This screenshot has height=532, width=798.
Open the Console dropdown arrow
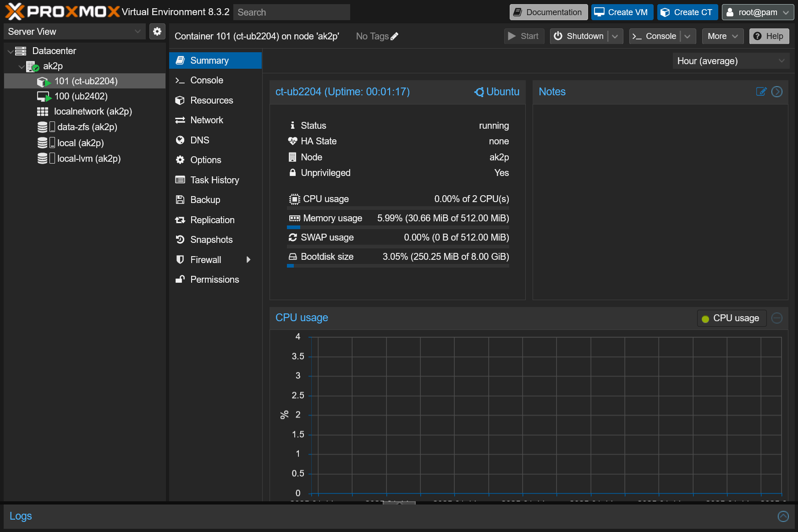pos(688,36)
